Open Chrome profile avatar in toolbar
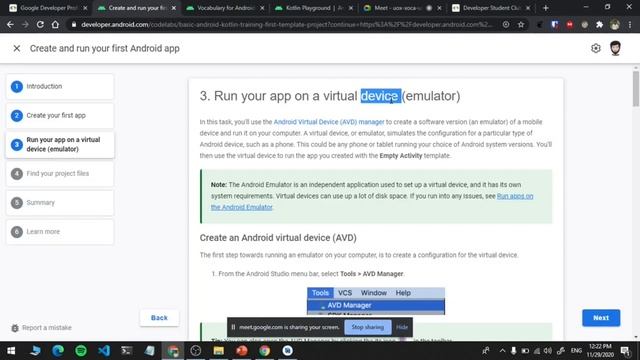Viewport: 640px width, 360px height. (x=615, y=24)
